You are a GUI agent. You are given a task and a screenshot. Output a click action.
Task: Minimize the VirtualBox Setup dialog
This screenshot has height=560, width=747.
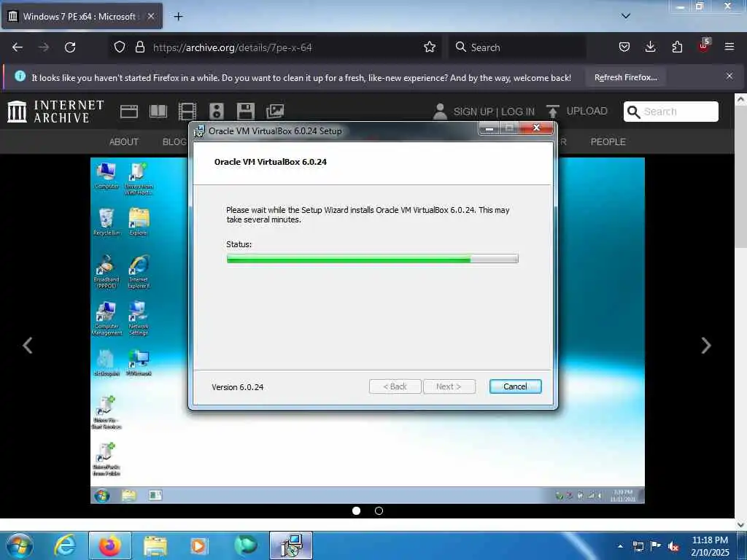[x=489, y=128]
